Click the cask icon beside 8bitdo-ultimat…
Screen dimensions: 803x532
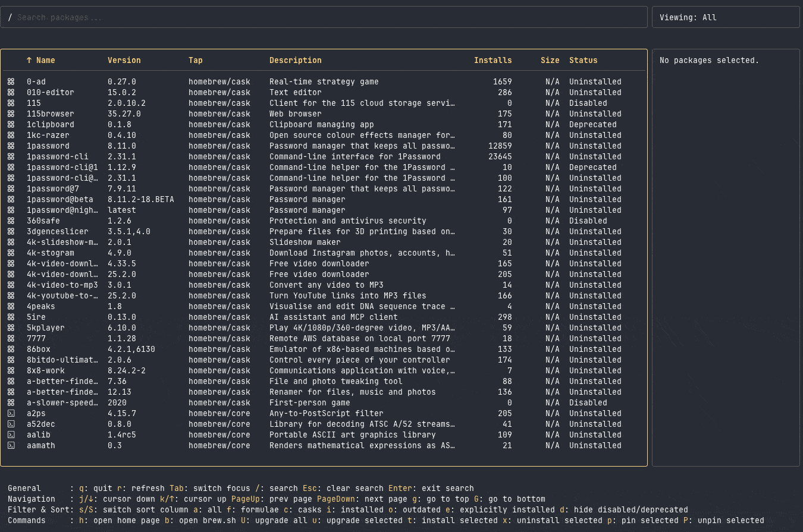pyautogui.click(x=11, y=360)
